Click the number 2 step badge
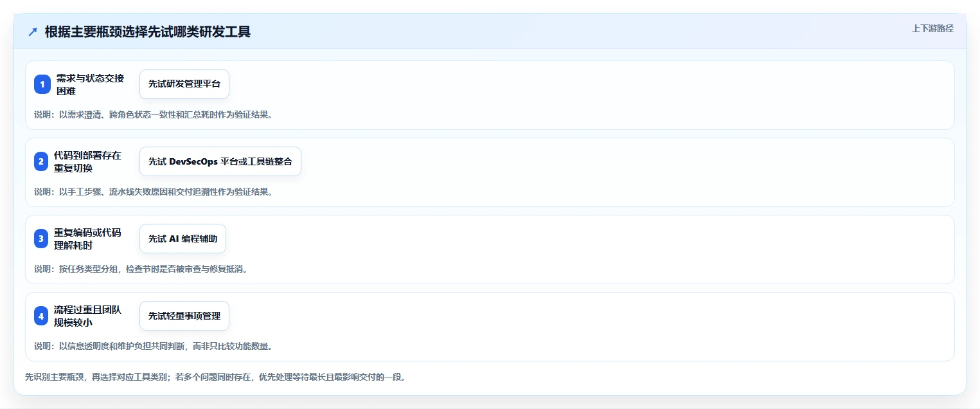 pyautogui.click(x=41, y=161)
